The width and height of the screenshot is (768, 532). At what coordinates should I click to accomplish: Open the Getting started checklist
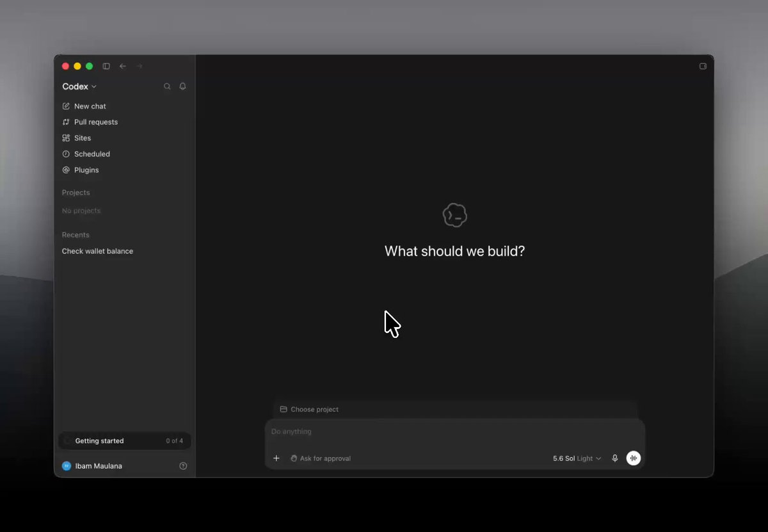click(x=124, y=441)
